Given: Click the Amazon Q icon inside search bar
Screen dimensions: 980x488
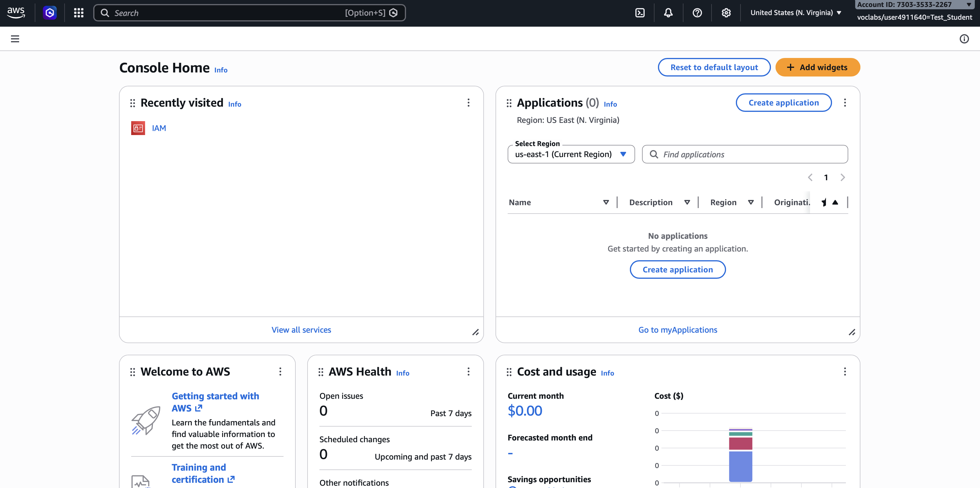Looking at the screenshot, I should pyautogui.click(x=394, y=13).
